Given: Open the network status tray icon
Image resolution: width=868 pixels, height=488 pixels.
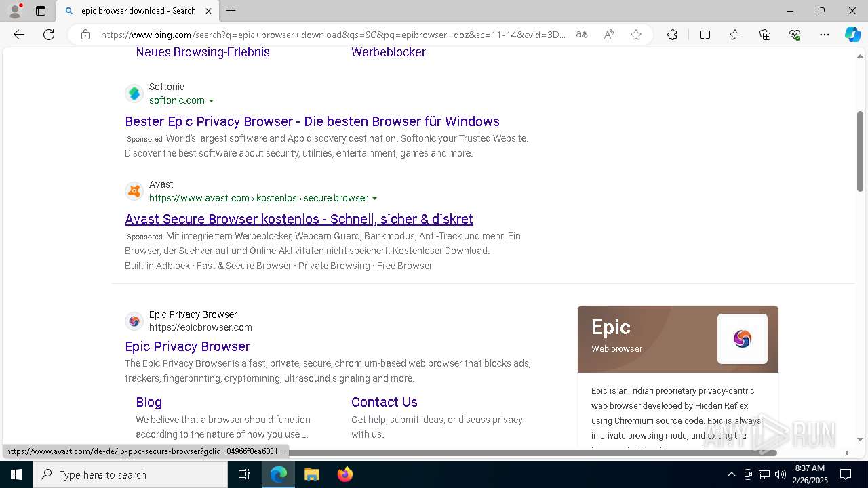Looking at the screenshot, I should click(x=764, y=474).
